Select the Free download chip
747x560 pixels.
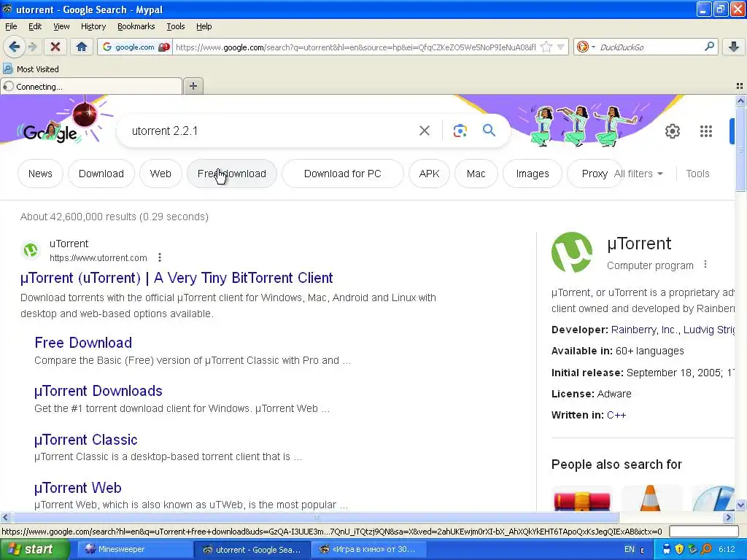pos(231,174)
